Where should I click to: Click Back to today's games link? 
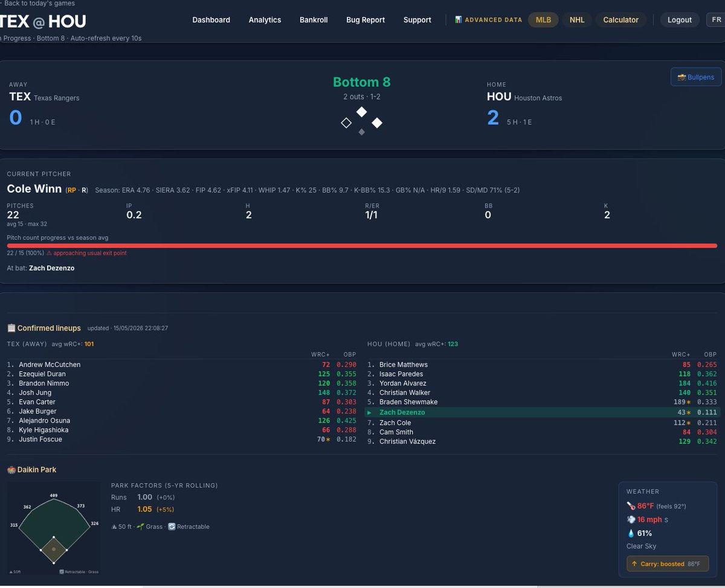[37, 4]
